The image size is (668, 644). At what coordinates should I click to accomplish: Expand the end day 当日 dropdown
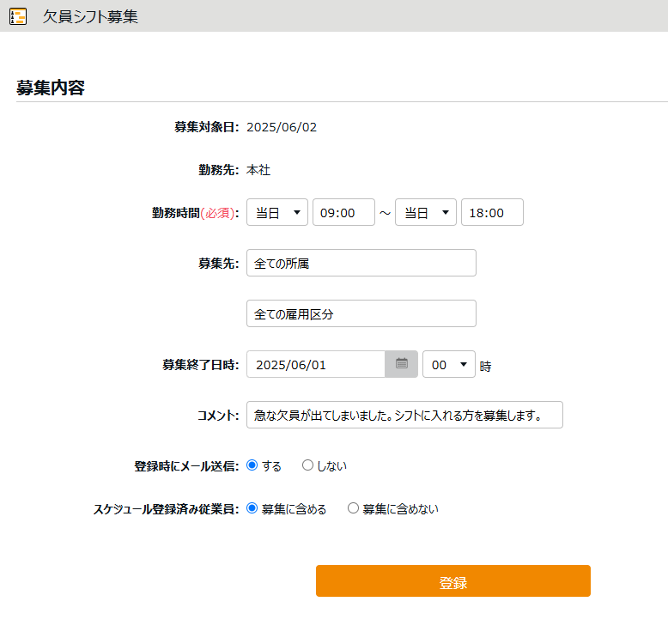[x=425, y=213]
